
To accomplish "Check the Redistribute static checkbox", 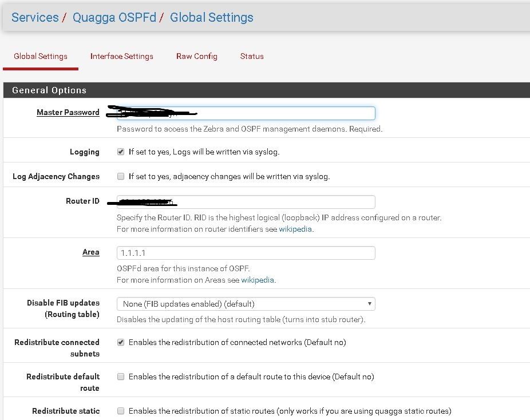I will (x=121, y=411).
